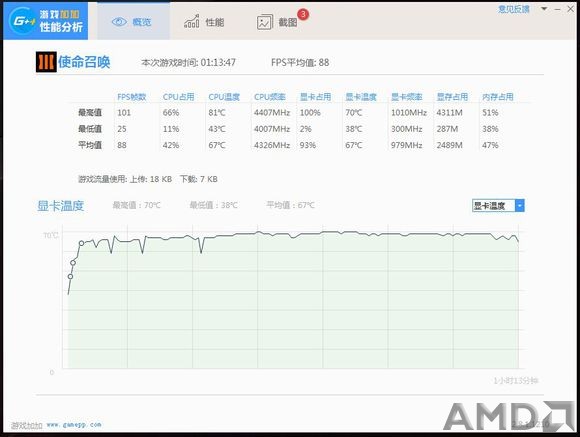Viewport: 580px width, 437px height.
Task: Click the eye icon on 概览 tab
Action: tap(119, 22)
